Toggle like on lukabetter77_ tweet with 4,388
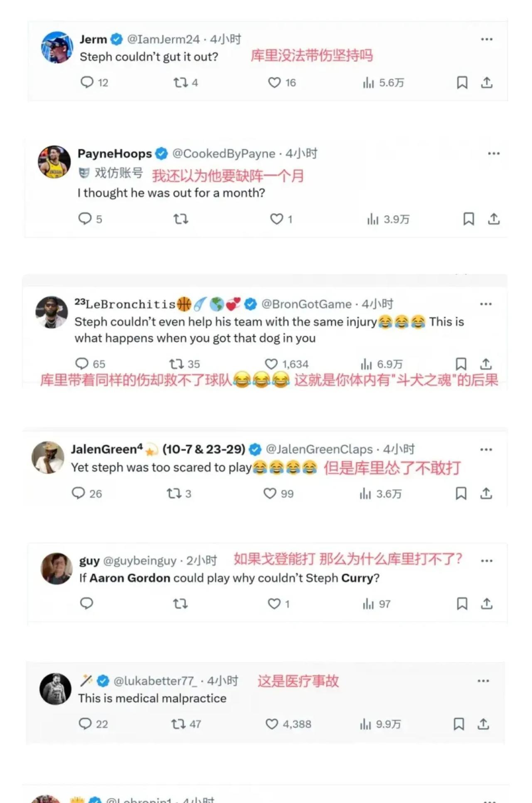Viewport: 532px width, 803px height. click(288, 724)
